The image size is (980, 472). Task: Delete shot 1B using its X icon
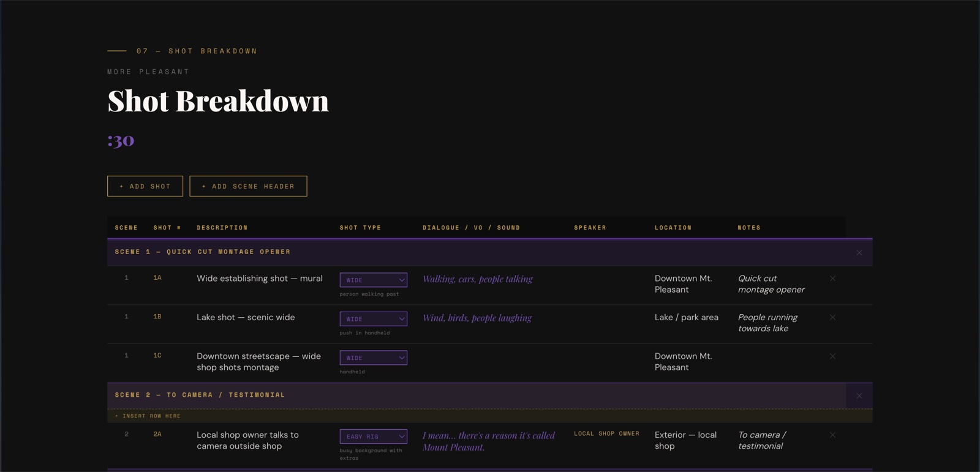pyautogui.click(x=832, y=318)
